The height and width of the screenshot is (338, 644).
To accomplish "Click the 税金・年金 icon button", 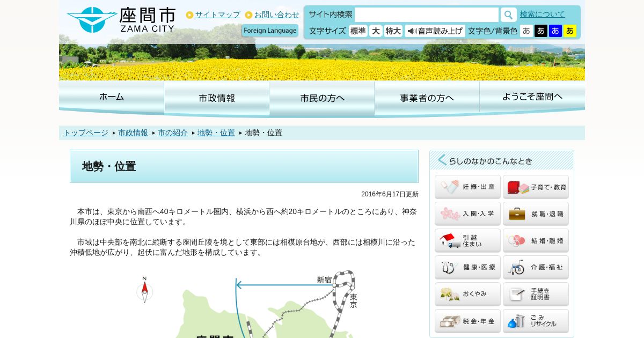I will (x=467, y=321).
